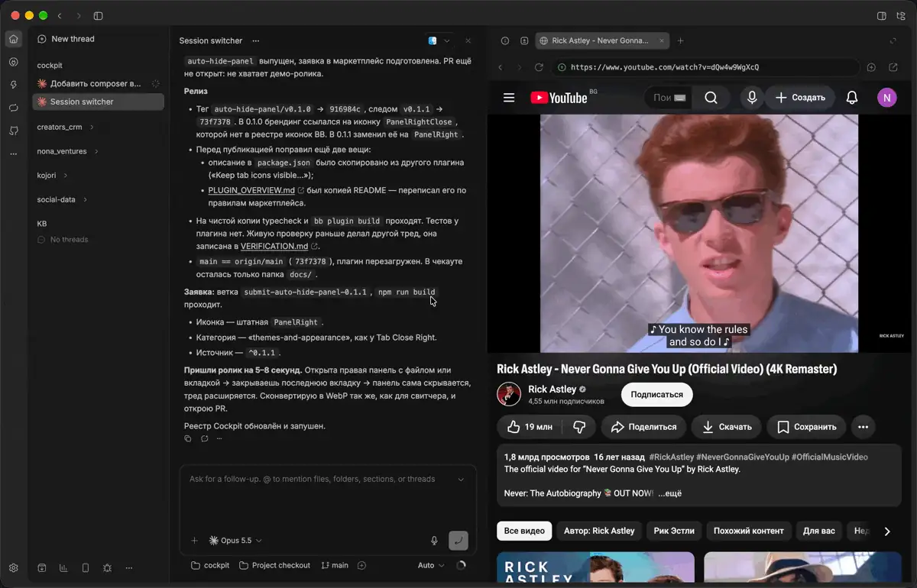The image size is (917, 588).
Task: Add attachment with the composer plus
Action: coord(194,541)
